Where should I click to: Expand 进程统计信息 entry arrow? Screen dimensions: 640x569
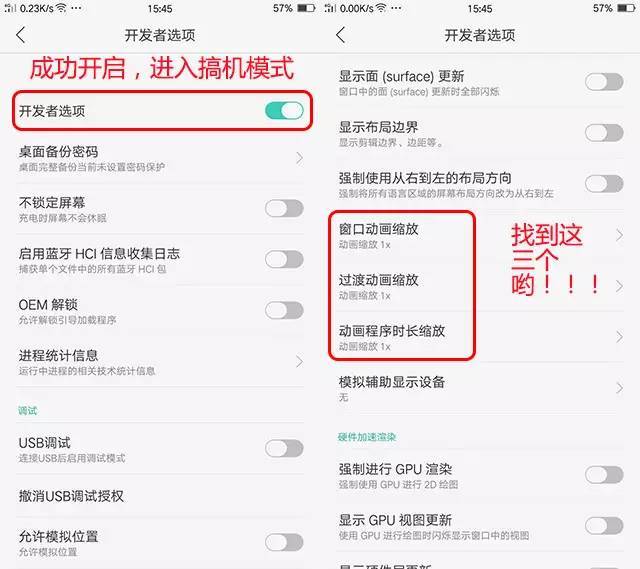(300, 361)
